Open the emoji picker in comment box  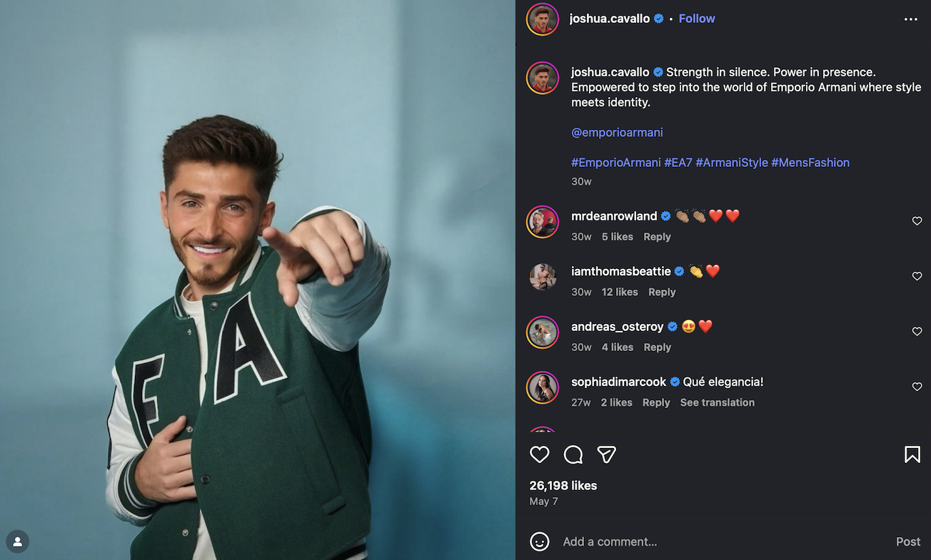click(x=540, y=541)
